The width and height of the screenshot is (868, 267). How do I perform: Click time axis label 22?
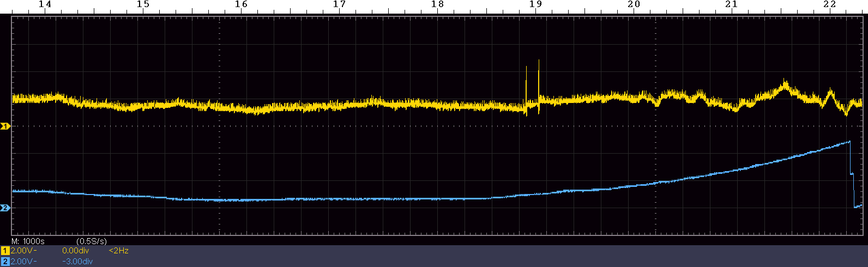point(829,4)
